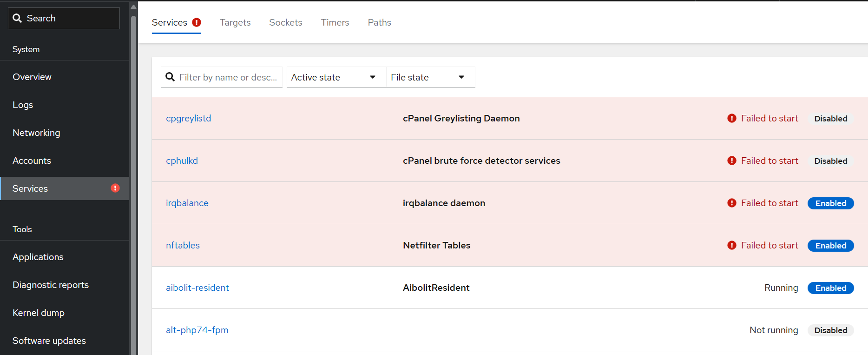Expand the File state dropdown
Screen dimensions: 868x355
pyautogui.click(x=428, y=77)
